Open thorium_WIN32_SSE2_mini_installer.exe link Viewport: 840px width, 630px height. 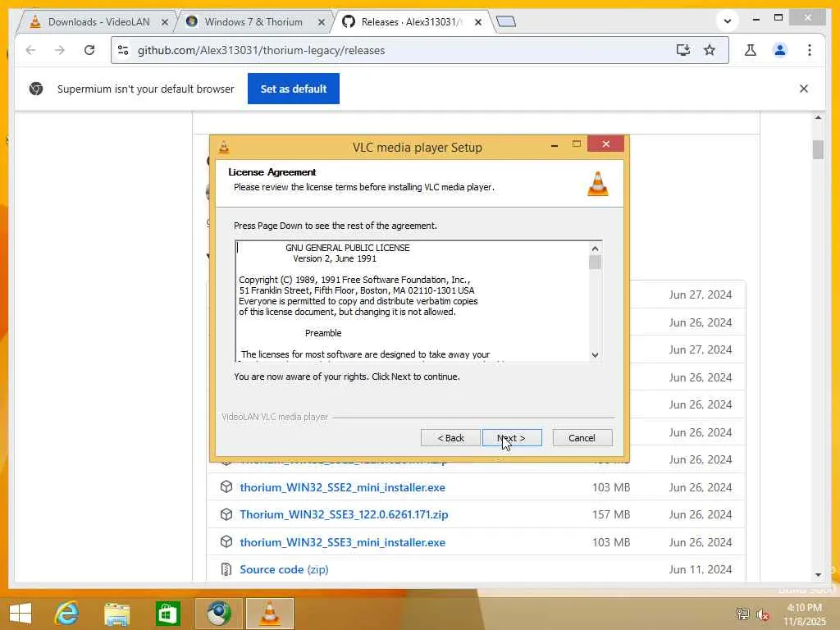(342, 487)
